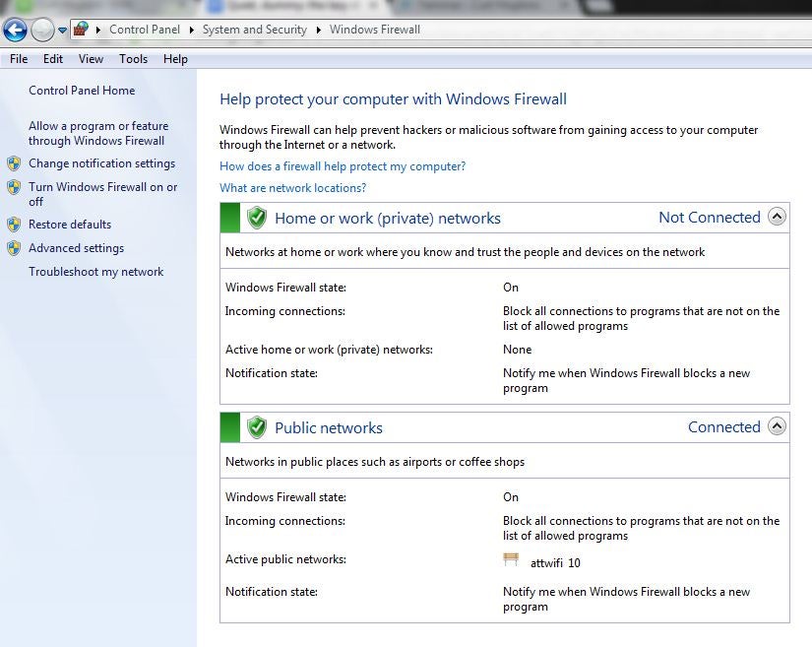This screenshot has height=647, width=812.
Task: Click green shield icon for Public networks
Action: pyautogui.click(x=256, y=427)
